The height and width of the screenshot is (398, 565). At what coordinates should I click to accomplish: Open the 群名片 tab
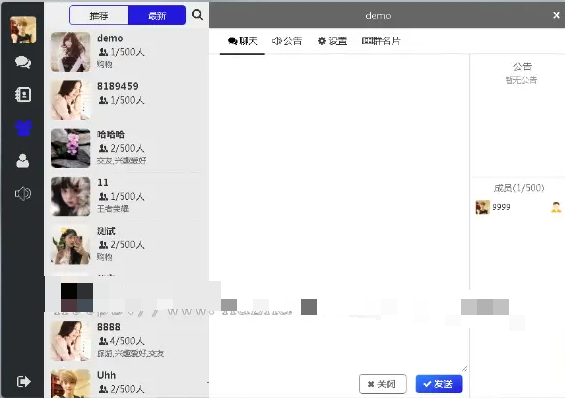pos(381,41)
